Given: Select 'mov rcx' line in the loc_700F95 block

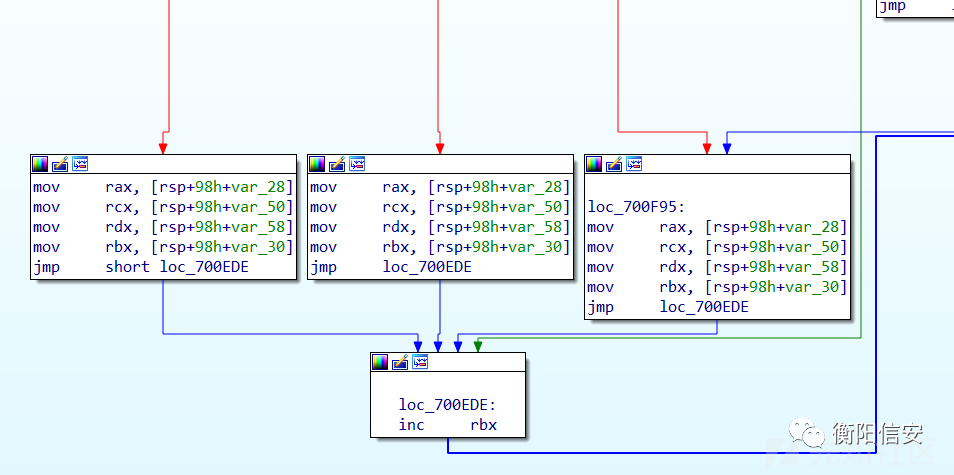Looking at the screenshot, I should click(x=717, y=247).
